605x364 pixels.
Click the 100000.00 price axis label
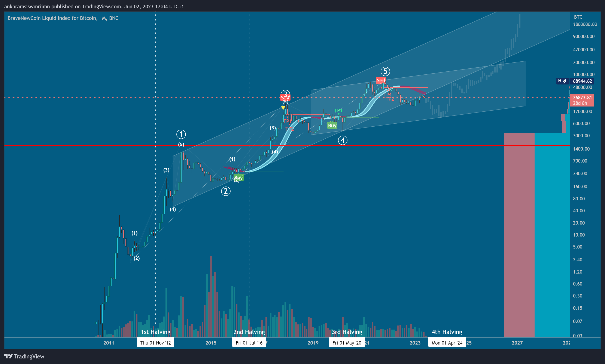coord(584,74)
